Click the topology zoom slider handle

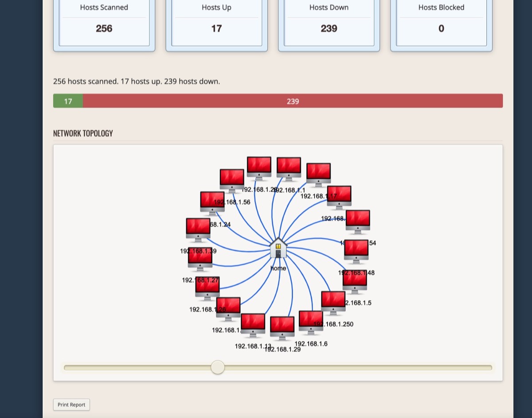pos(218,367)
